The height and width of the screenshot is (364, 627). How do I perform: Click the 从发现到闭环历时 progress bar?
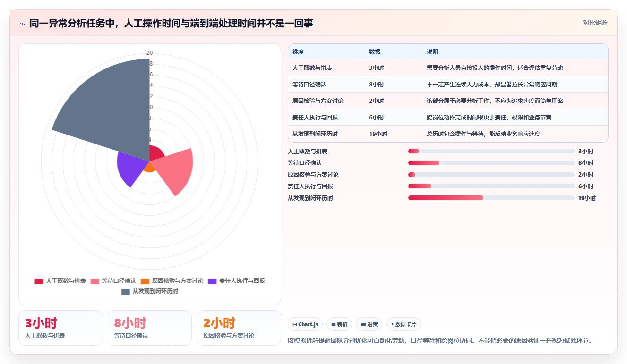491,198
